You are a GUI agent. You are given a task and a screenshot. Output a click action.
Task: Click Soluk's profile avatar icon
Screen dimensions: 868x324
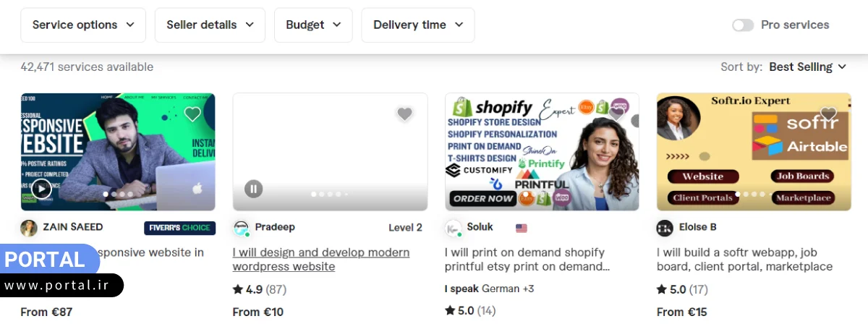point(454,228)
